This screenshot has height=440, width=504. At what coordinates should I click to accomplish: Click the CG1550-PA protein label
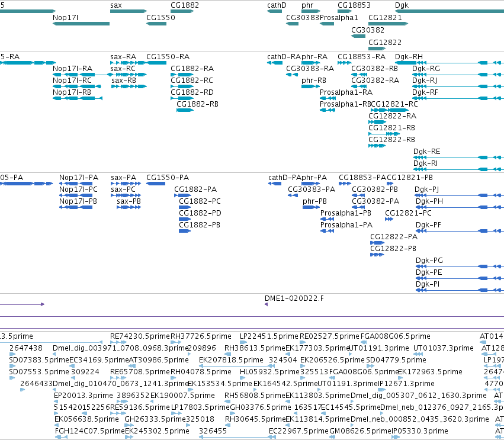[x=168, y=178]
